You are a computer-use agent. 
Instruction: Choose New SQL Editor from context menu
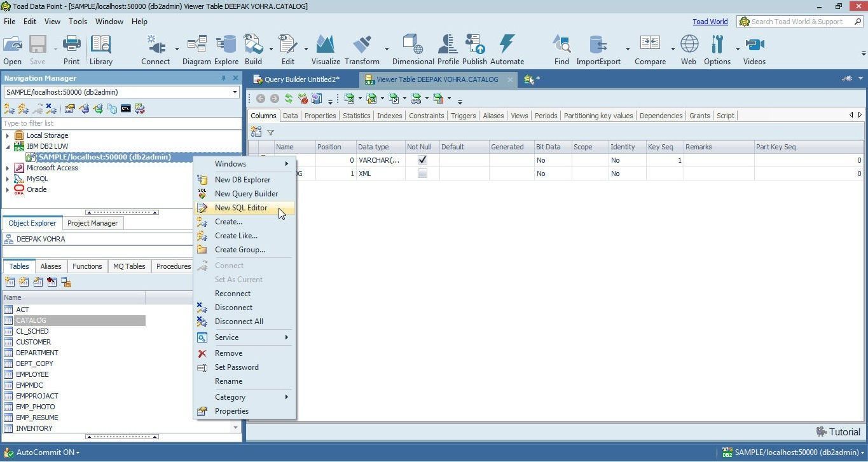point(244,208)
